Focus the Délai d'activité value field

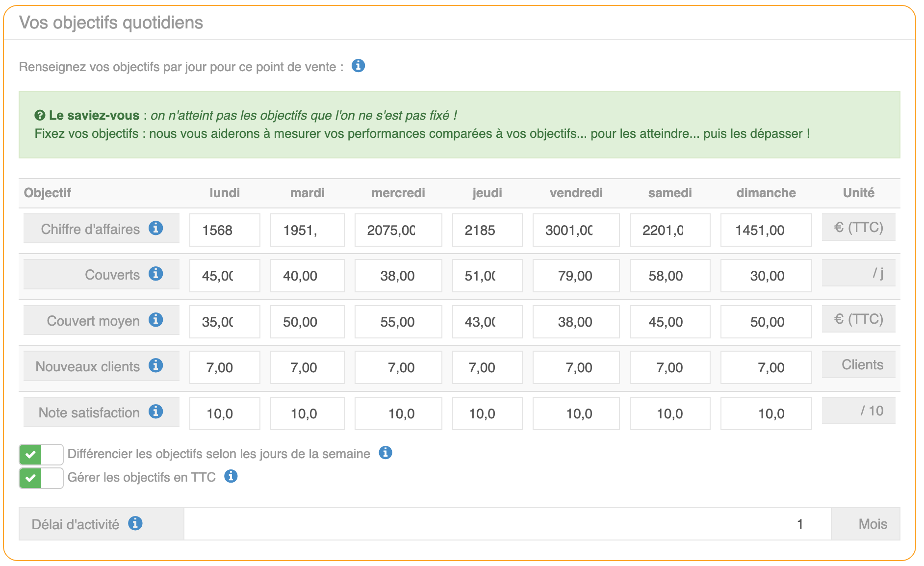tap(507, 524)
